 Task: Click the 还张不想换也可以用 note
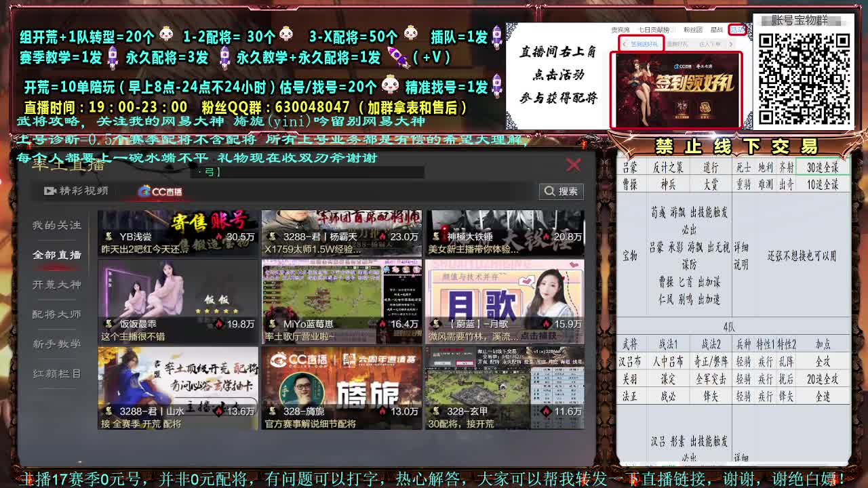tap(802, 256)
